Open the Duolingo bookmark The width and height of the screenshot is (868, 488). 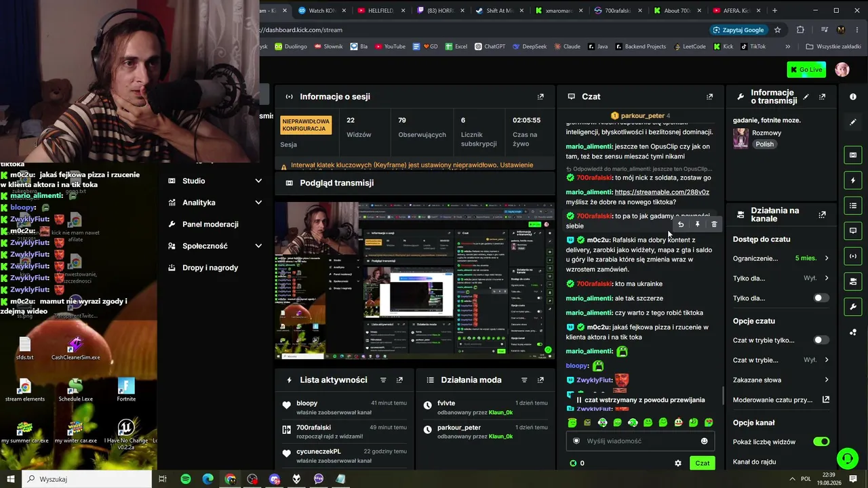click(291, 47)
